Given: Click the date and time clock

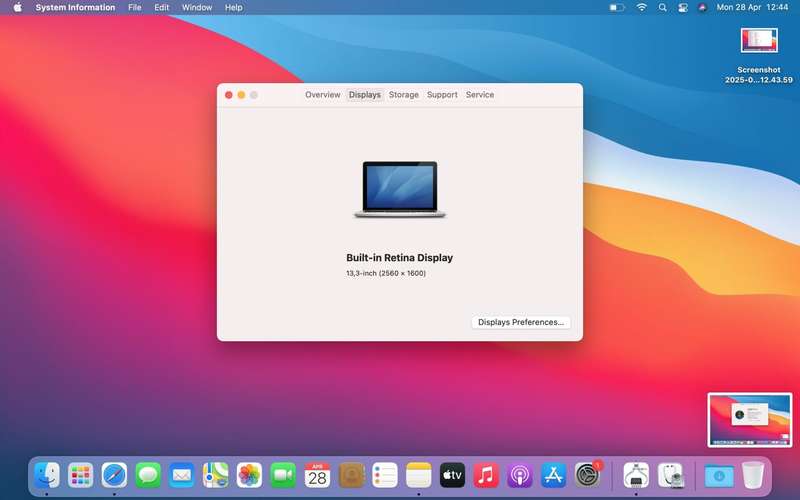Looking at the screenshot, I should click(752, 8).
